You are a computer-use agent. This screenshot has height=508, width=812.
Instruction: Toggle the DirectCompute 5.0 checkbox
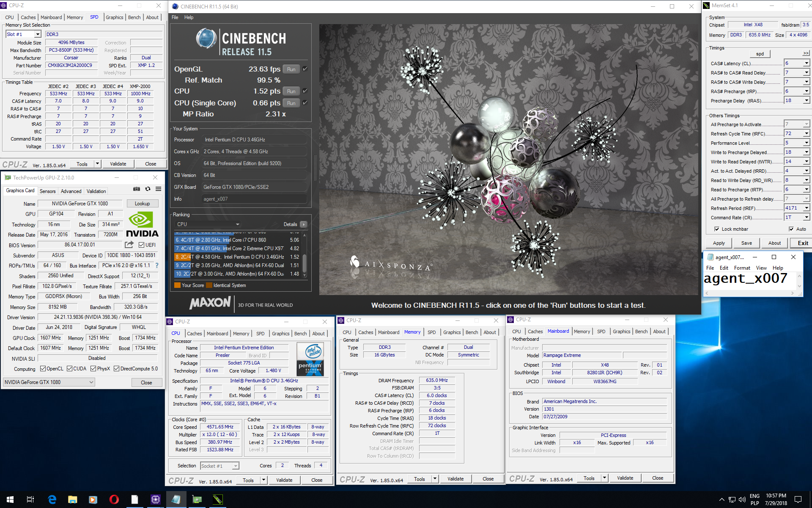[116, 369]
